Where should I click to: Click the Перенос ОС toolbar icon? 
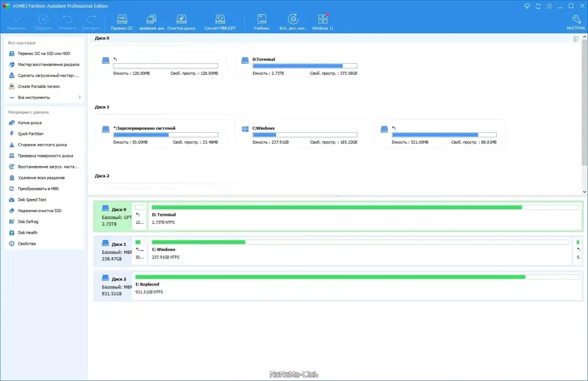pos(122,22)
